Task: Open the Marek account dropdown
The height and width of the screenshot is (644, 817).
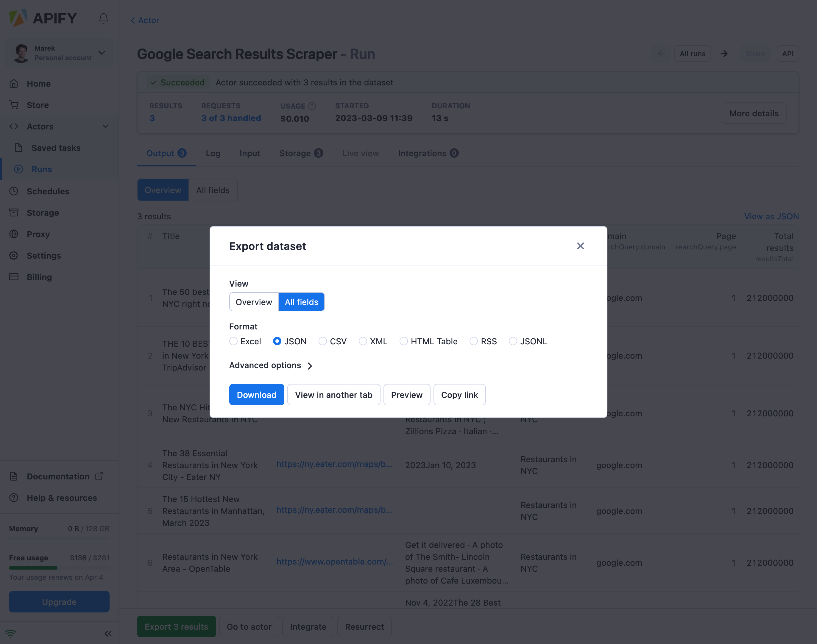Action: click(x=102, y=53)
